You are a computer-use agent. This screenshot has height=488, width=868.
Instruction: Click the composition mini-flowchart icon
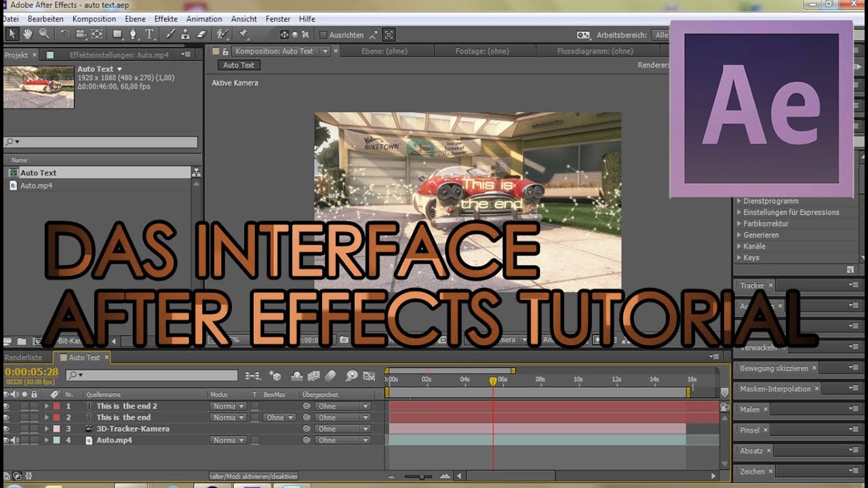(252, 375)
